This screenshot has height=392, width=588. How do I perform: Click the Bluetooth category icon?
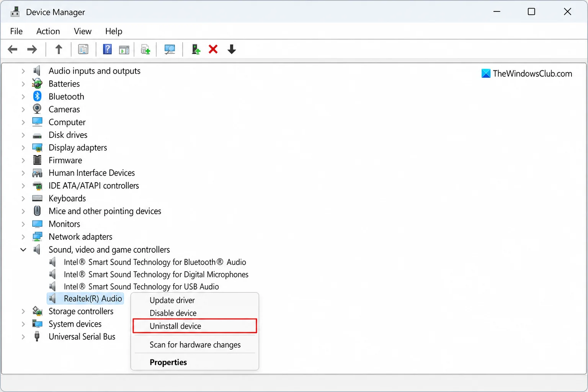tap(37, 96)
